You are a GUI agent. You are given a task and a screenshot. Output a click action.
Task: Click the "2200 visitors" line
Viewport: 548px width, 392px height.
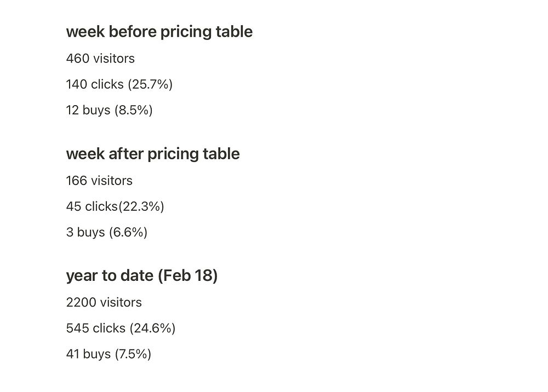point(104,303)
